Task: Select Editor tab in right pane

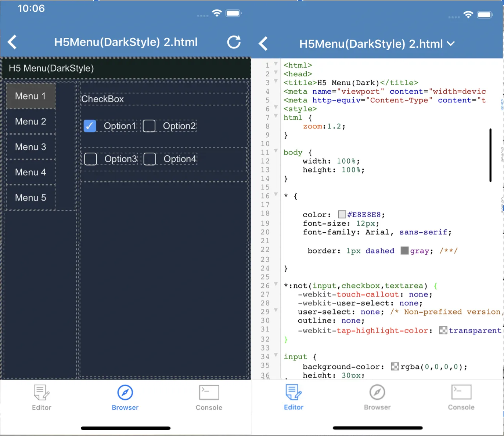Action: click(294, 397)
